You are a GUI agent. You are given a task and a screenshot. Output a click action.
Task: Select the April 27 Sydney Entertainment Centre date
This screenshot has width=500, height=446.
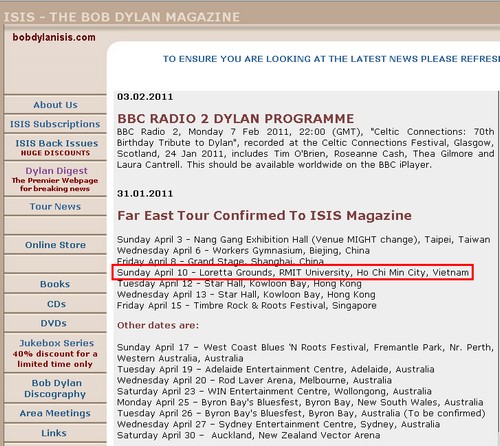tap(278, 424)
